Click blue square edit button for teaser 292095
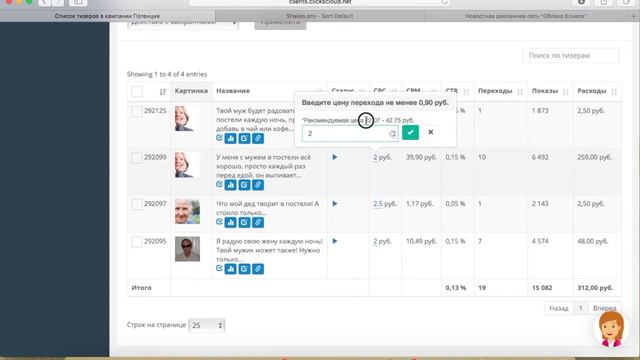This screenshot has width=640, height=360. pos(244,269)
